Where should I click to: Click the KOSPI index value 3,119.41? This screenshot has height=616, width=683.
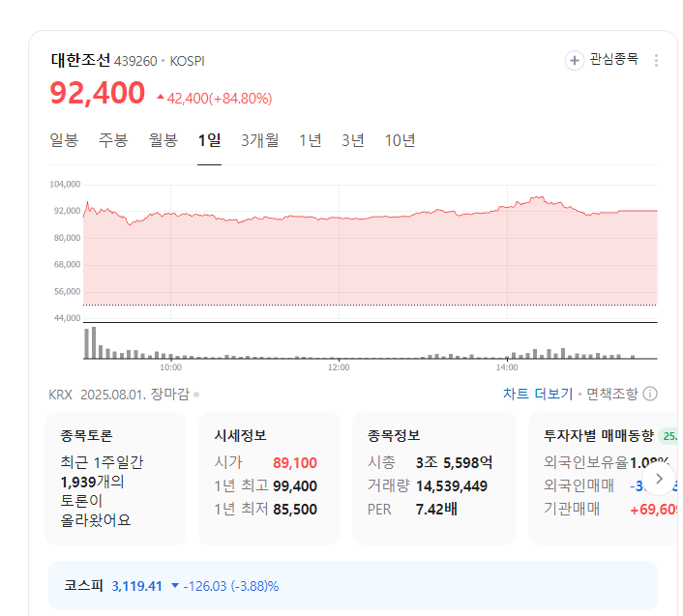point(136,586)
